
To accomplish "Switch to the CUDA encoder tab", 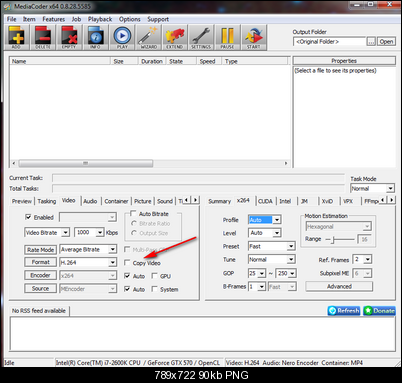I will (265, 201).
